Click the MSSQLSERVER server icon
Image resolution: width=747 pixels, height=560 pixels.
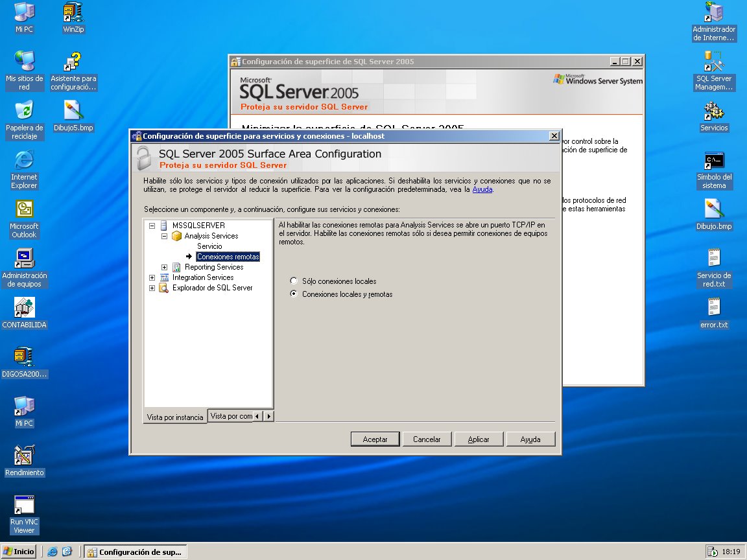click(x=164, y=226)
